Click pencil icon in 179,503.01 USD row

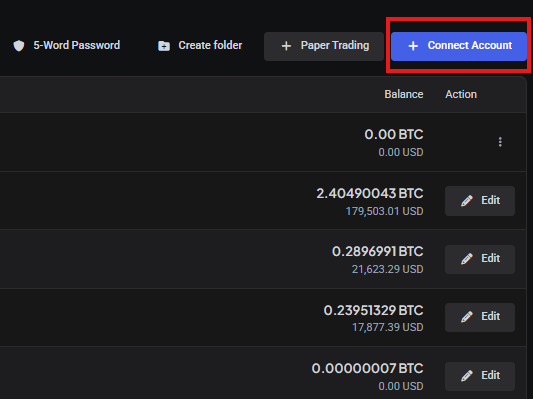[x=467, y=201]
